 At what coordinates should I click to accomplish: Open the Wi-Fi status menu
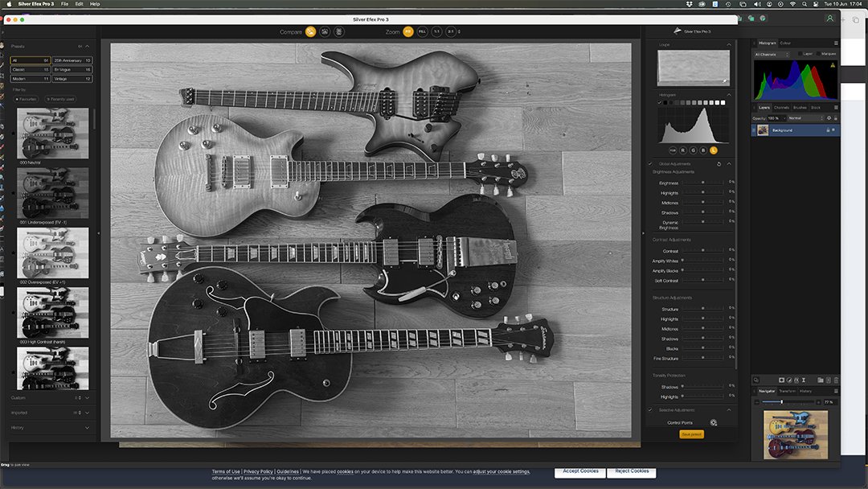coord(792,4)
